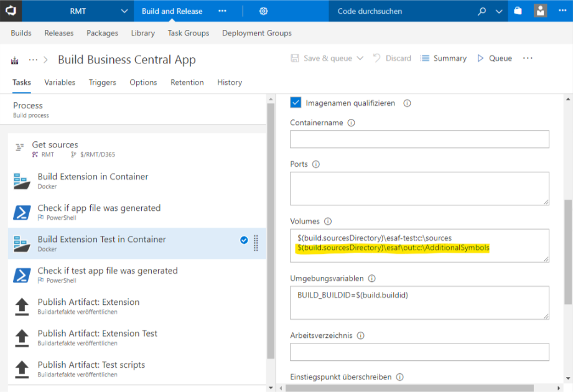Click PowerShell icon for Check if test app file
Viewport: 573px width, 392px height.
(22, 276)
